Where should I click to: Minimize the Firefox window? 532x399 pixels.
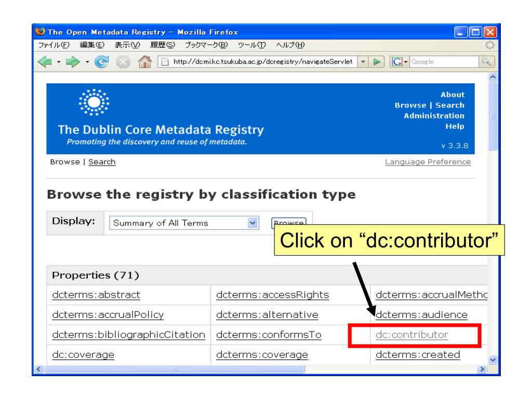coord(460,32)
